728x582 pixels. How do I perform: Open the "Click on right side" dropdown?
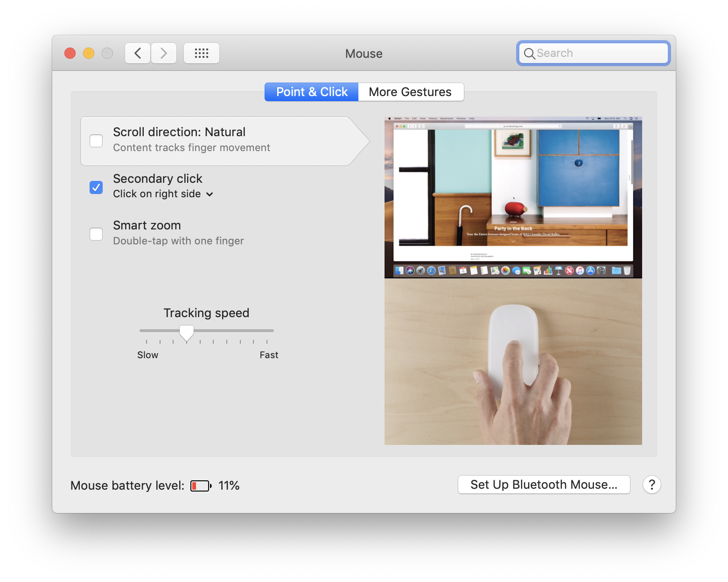[x=163, y=194]
